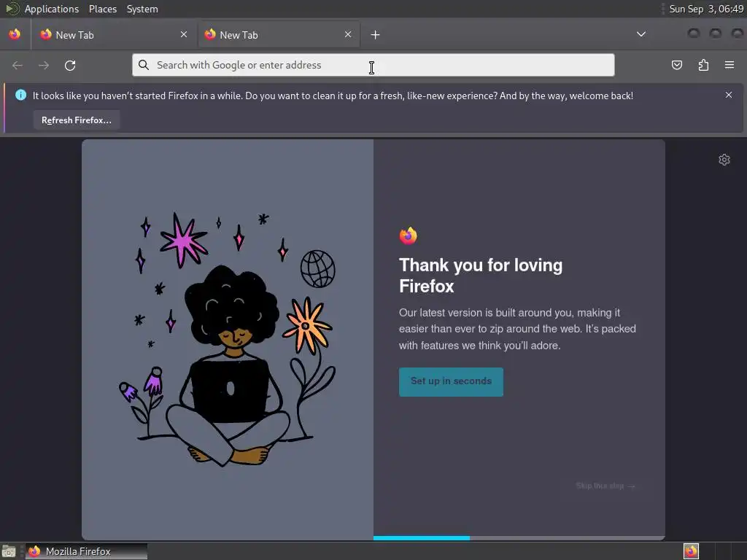
Task: Click the Firefox logo above the heading
Action: click(409, 236)
